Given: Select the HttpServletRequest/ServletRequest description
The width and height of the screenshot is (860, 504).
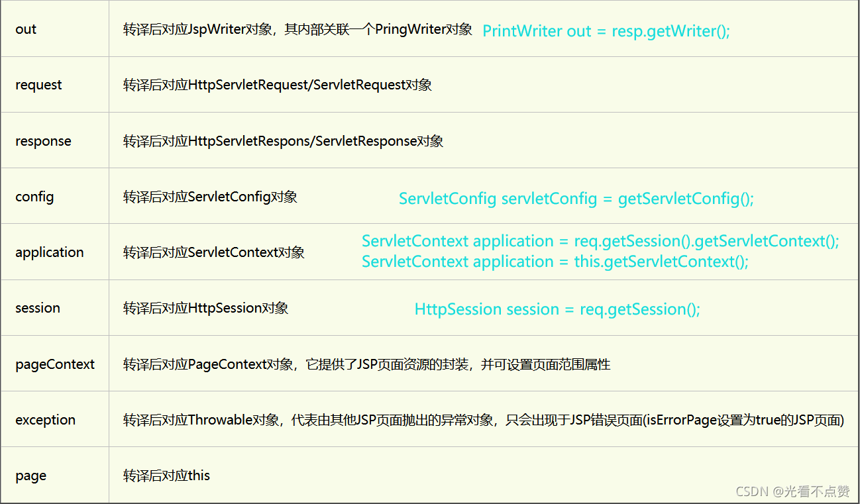Looking at the screenshot, I should (x=278, y=85).
